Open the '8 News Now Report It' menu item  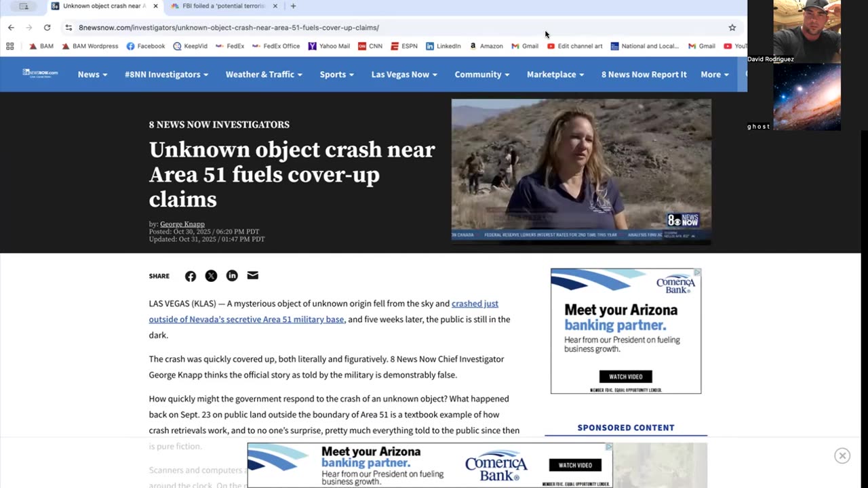644,75
